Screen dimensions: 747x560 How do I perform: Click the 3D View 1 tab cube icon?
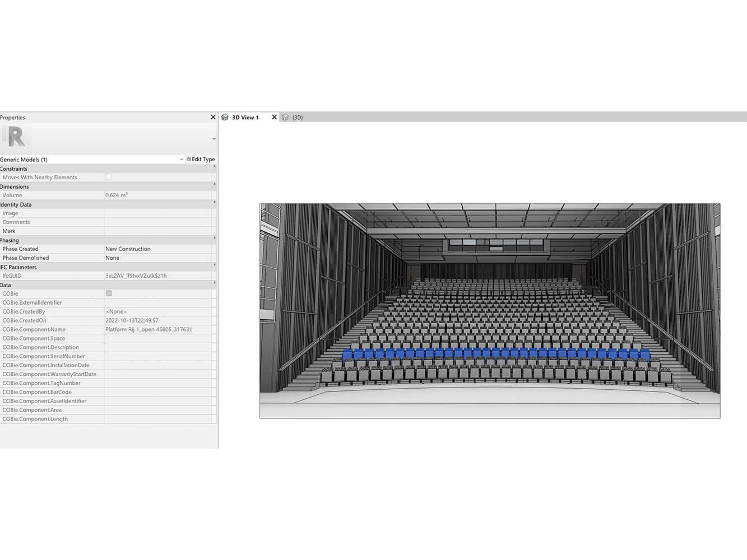pos(225,118)
